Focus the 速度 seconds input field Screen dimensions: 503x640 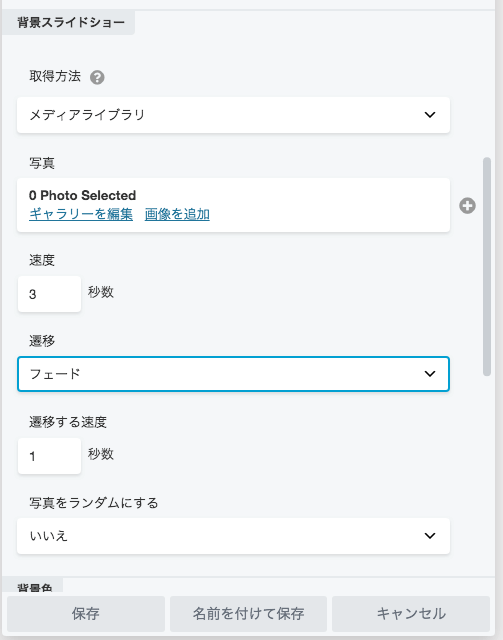(49, 294)
